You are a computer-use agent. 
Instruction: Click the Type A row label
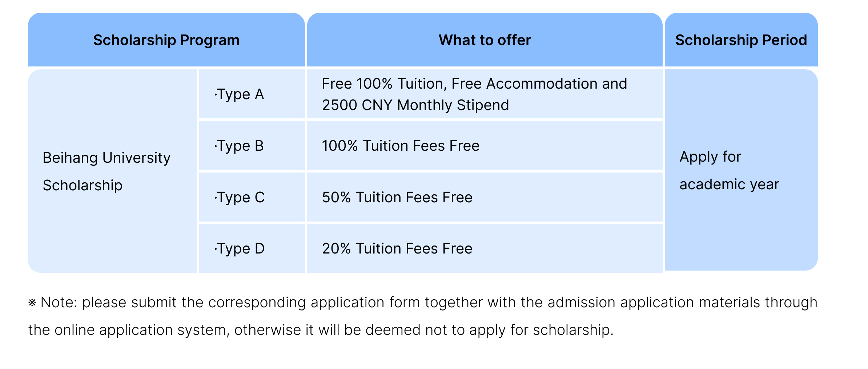pos(239,94)
